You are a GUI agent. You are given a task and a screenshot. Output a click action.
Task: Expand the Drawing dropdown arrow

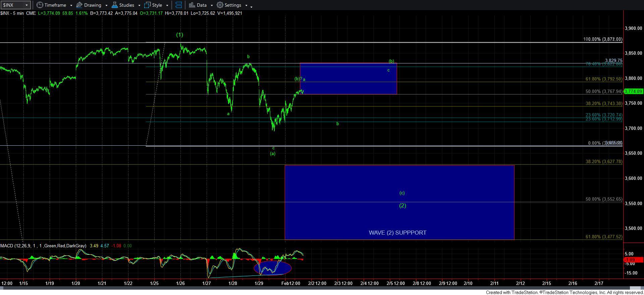tap(106, 5)
